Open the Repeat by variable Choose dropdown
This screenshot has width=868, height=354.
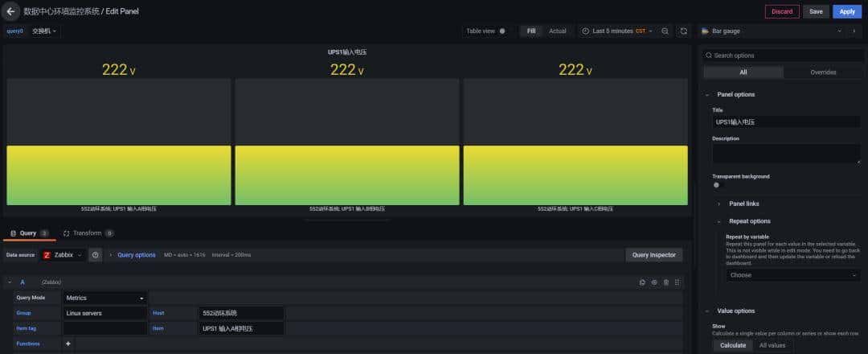(x=792, y=275)
